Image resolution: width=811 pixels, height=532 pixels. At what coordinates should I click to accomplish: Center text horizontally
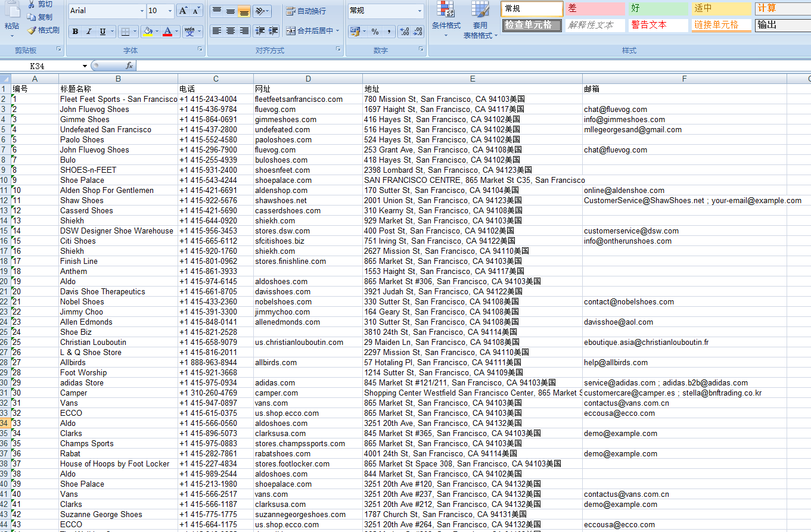pyautogui.click(x=231, y=31)
